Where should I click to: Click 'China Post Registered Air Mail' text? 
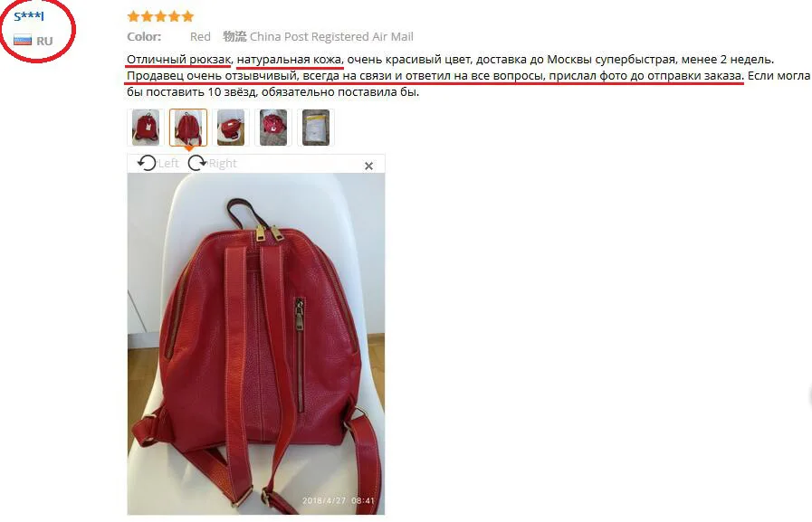point(331,37)
